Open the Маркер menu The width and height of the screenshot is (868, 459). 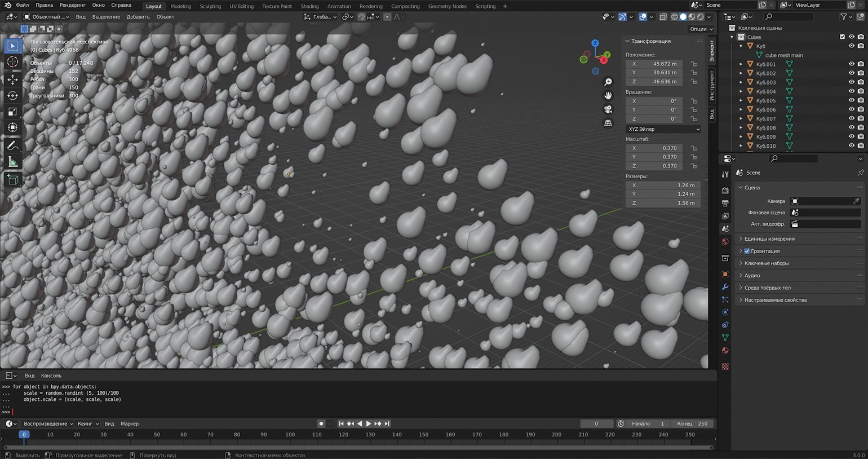(130, 423)
